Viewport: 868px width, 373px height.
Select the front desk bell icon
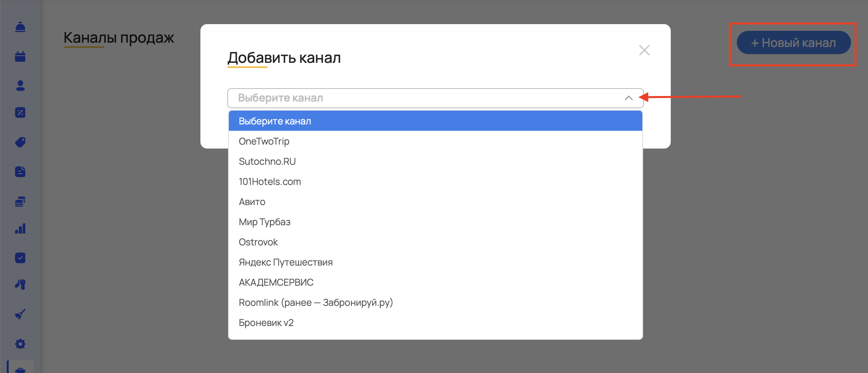pos(20,27)
